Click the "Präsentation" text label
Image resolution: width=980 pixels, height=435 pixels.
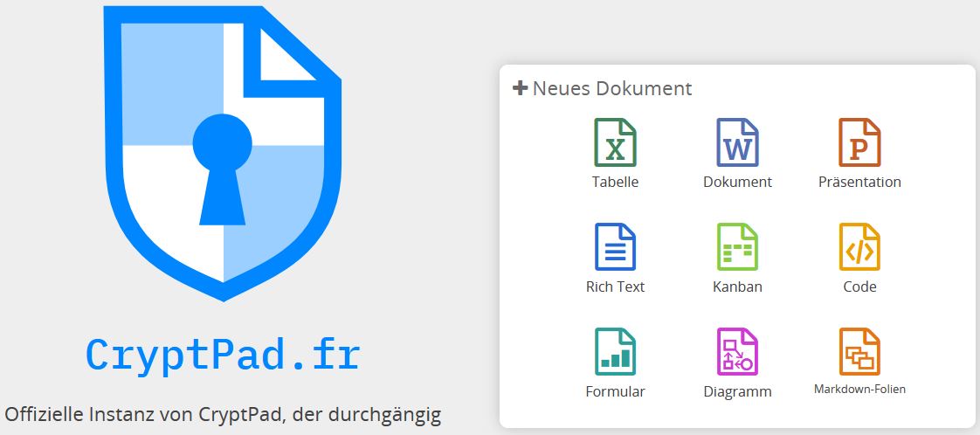pos(859,183)
